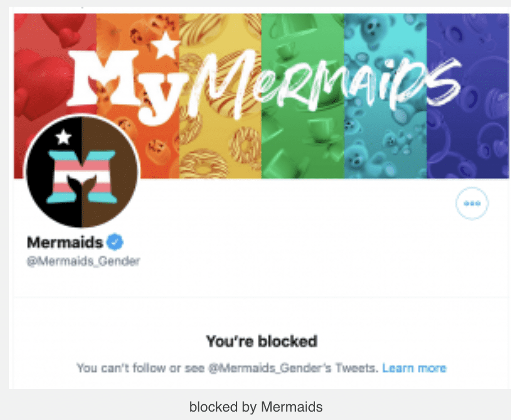The image size is (511, 420).
Task: Click the striped M logo in the avatar
Action: (x=82, y=175)
